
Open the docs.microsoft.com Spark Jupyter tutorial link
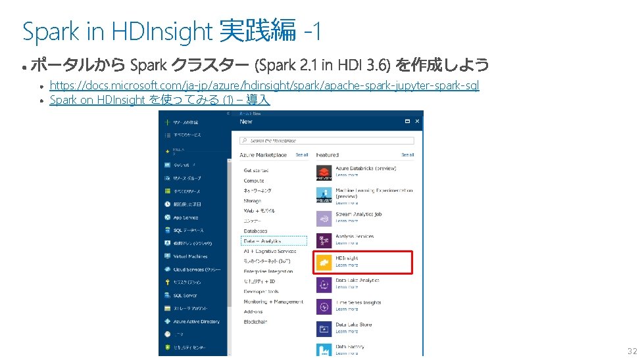(264, 85)
